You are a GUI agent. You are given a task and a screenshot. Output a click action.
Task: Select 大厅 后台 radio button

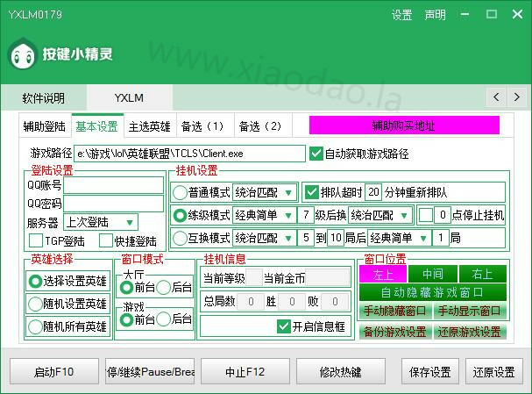point(164,288)
